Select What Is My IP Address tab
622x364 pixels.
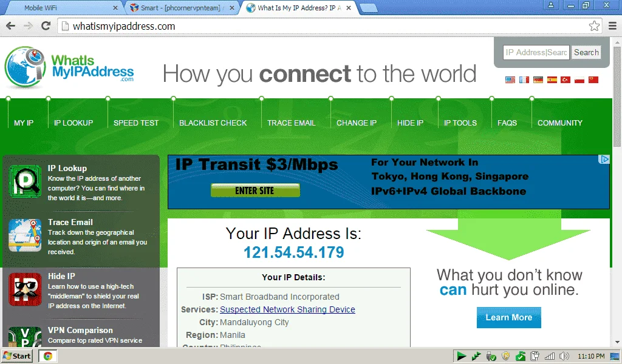(x=298, y=7)
